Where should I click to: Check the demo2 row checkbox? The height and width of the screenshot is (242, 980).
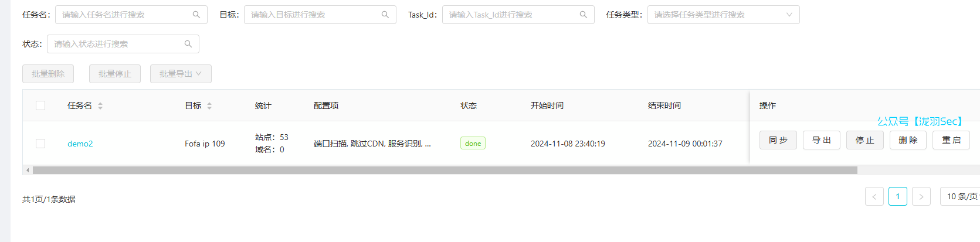(x=40, y=144)
